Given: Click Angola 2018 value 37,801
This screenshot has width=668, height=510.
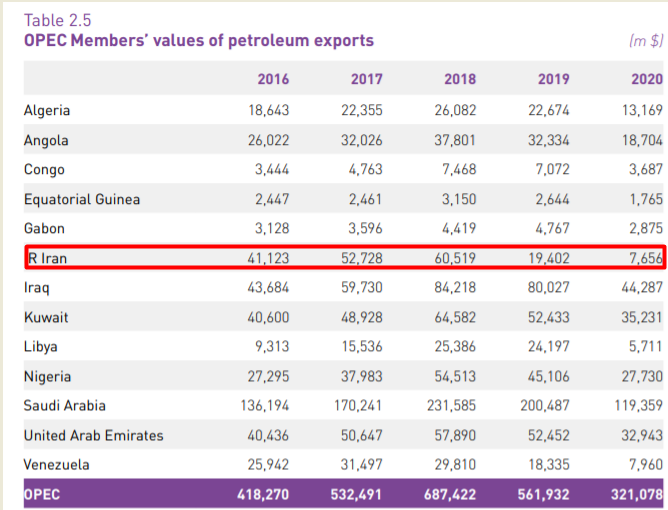Looking at the screenshot, I should [x=455, y=140].
